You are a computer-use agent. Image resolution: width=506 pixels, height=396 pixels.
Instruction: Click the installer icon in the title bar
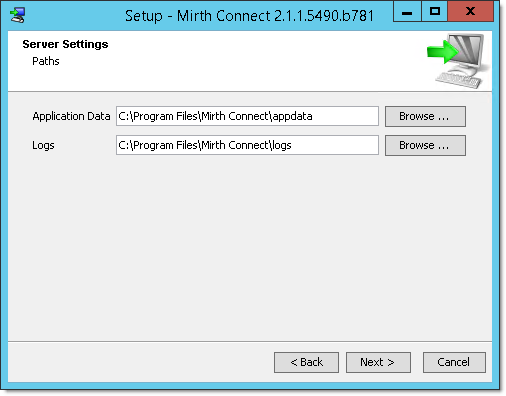pos(17,15)
